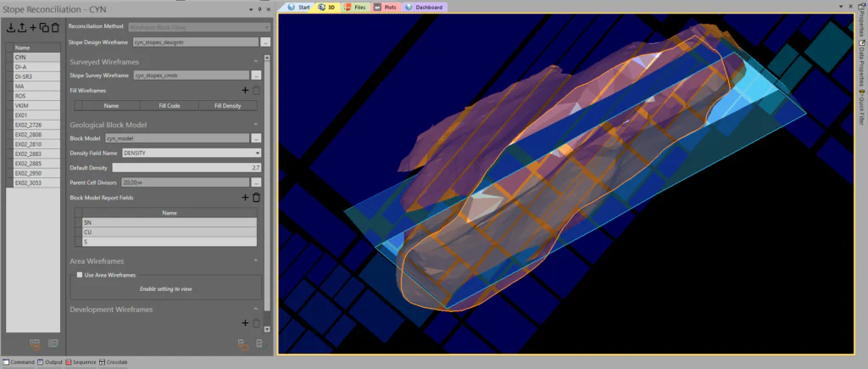Collapse the Development Wireframes section

click(256, 309)
